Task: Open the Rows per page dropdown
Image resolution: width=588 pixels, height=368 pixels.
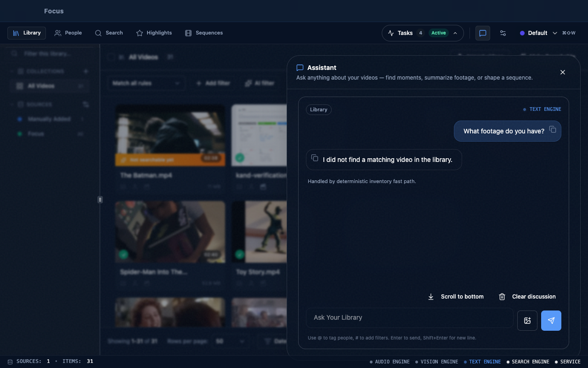Action: 230,341
